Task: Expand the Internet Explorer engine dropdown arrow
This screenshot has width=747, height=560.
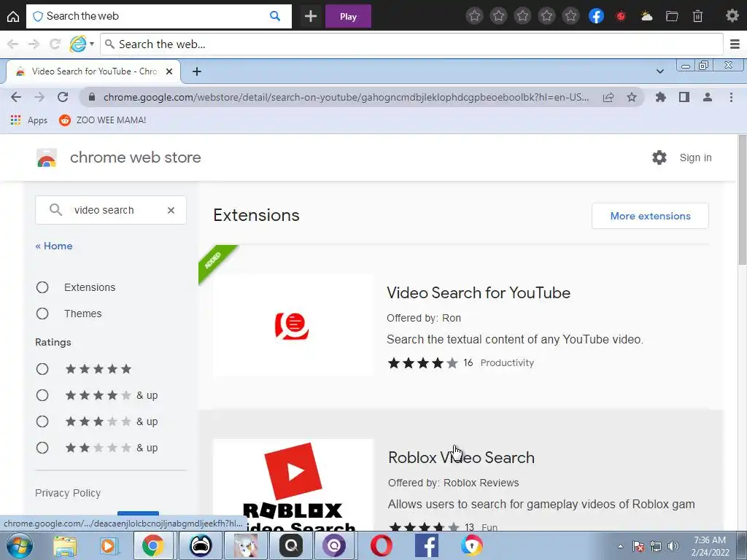Action: pyautogui.click(x=92, y=44)
